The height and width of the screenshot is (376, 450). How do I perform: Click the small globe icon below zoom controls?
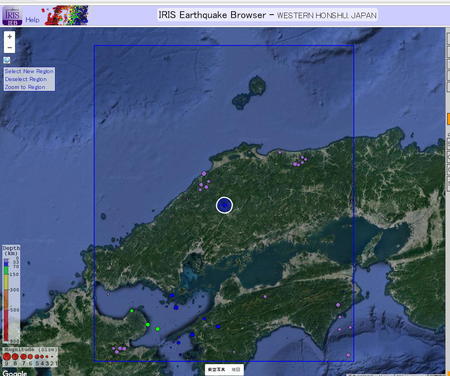pyautogui.click(x=7, y=60)
